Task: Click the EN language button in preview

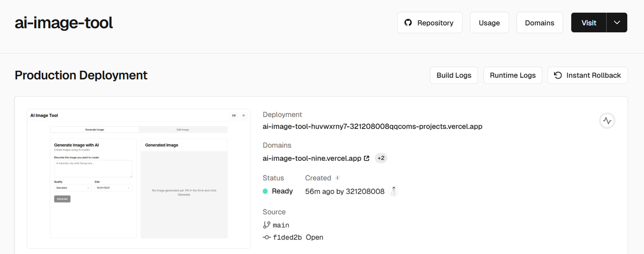Action: [234, 115]
